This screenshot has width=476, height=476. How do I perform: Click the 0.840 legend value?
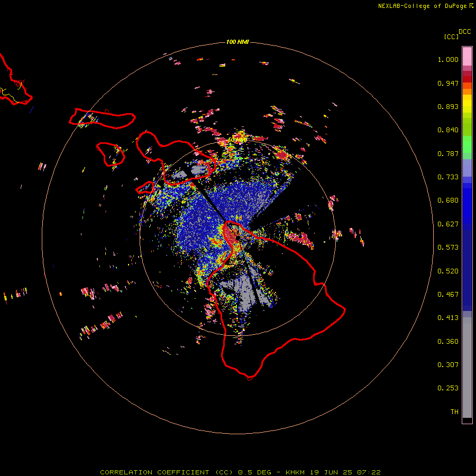448,130
